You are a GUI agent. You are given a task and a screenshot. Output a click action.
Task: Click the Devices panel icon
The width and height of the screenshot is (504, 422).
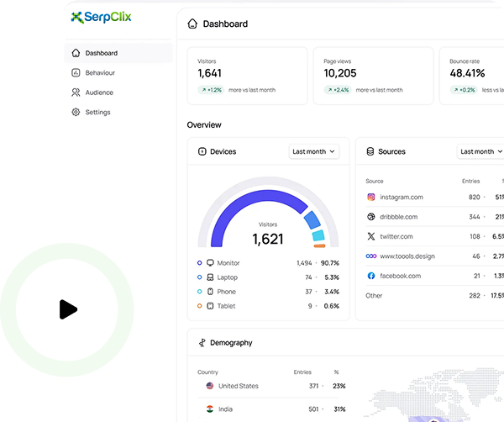tap(202, 151)
